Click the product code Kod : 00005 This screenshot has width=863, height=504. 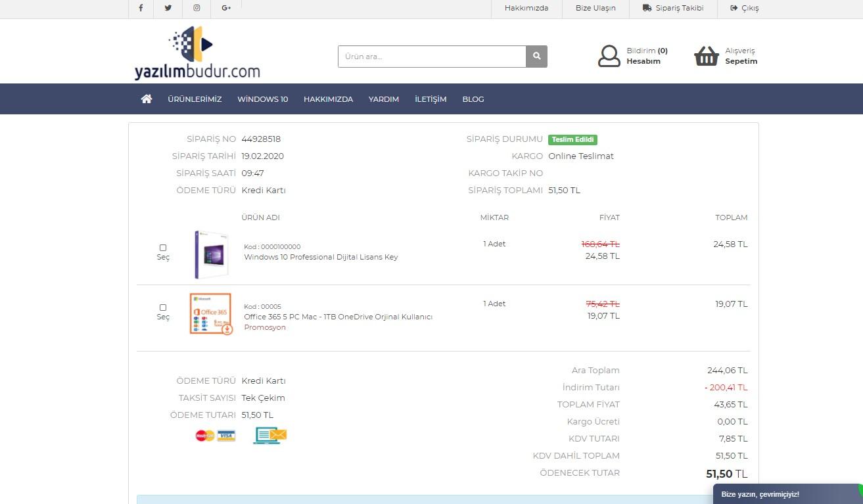point(262,307)
